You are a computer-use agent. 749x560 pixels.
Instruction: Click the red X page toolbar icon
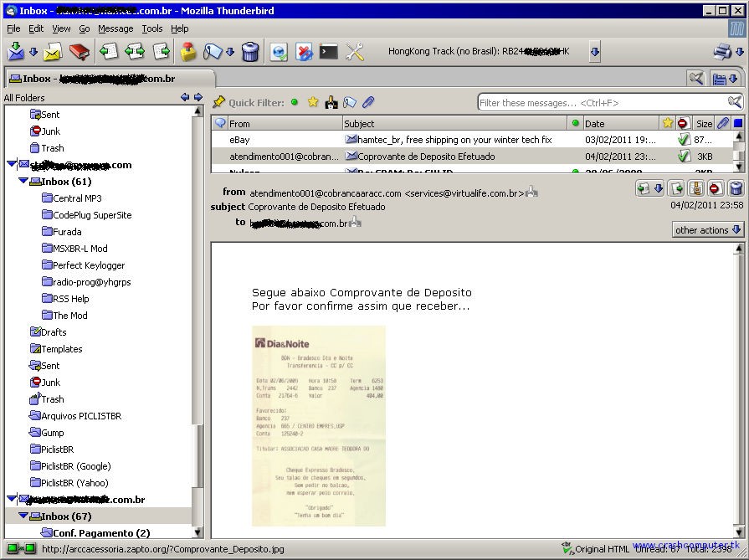tap(304, 52)
